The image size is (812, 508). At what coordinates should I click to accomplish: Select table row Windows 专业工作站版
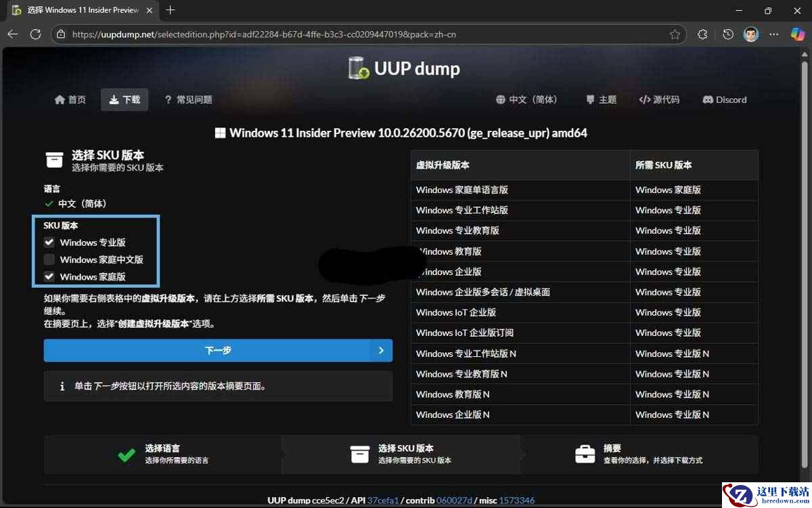pos(584,210)
